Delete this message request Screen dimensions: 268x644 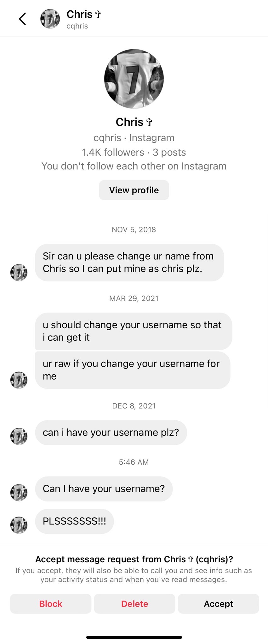pyautogui.click(x=134, y=603)
